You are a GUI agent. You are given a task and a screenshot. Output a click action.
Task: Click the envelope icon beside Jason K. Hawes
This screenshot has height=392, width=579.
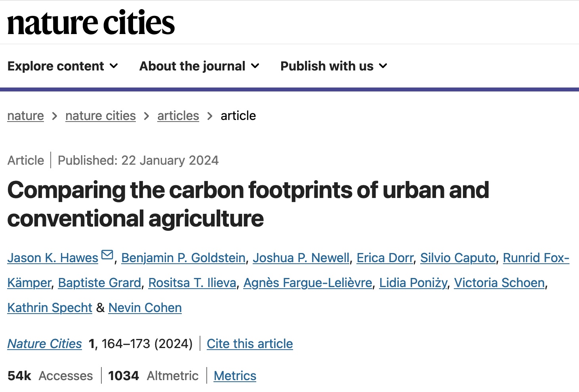click(107, 255)
